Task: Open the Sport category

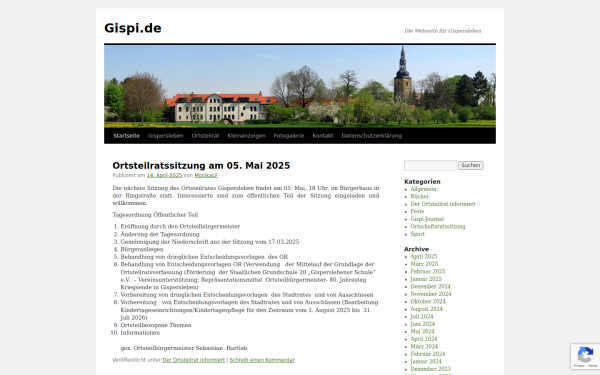Action: pos(417,234)
